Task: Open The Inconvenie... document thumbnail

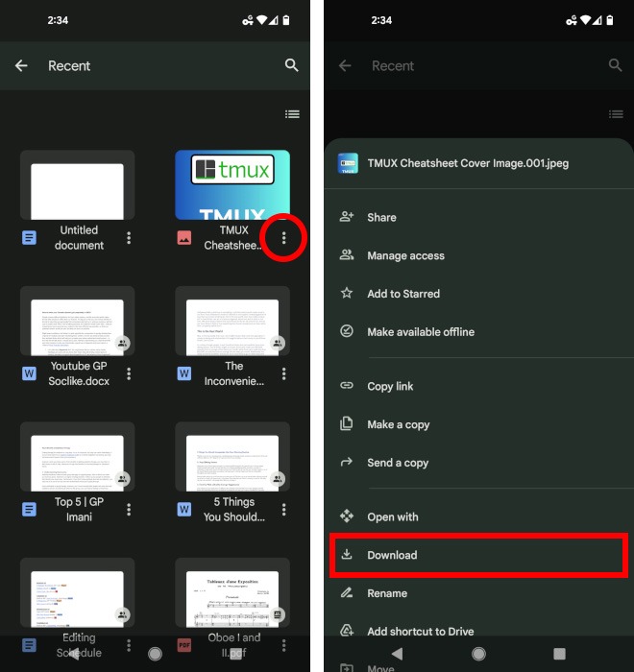Action: (232, 321)
